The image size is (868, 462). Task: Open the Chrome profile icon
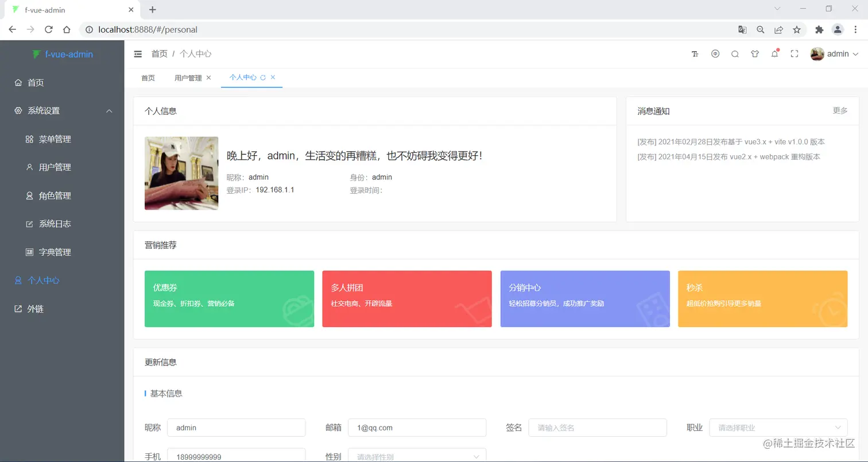pyautogui.click(x=838, y=29)
